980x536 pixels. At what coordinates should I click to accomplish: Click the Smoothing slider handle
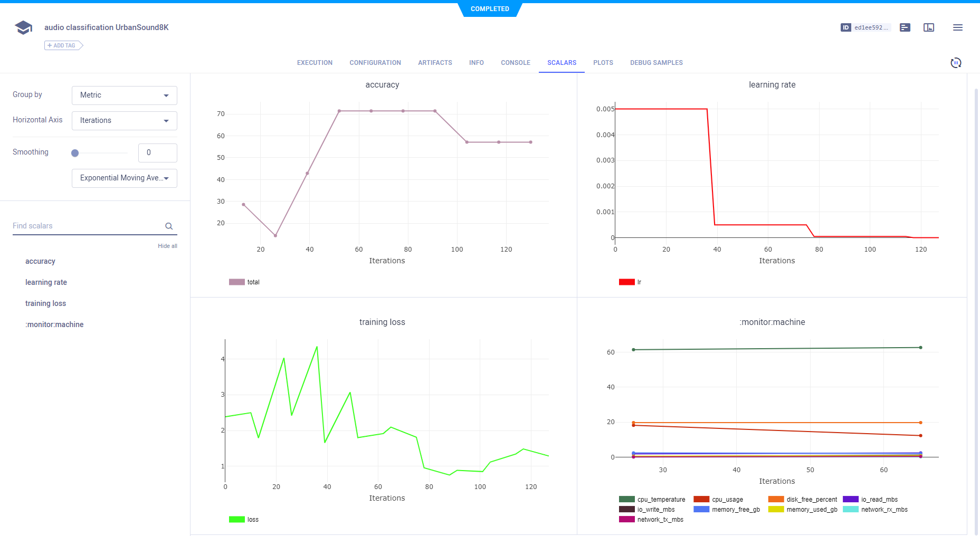tap(75, 153)
